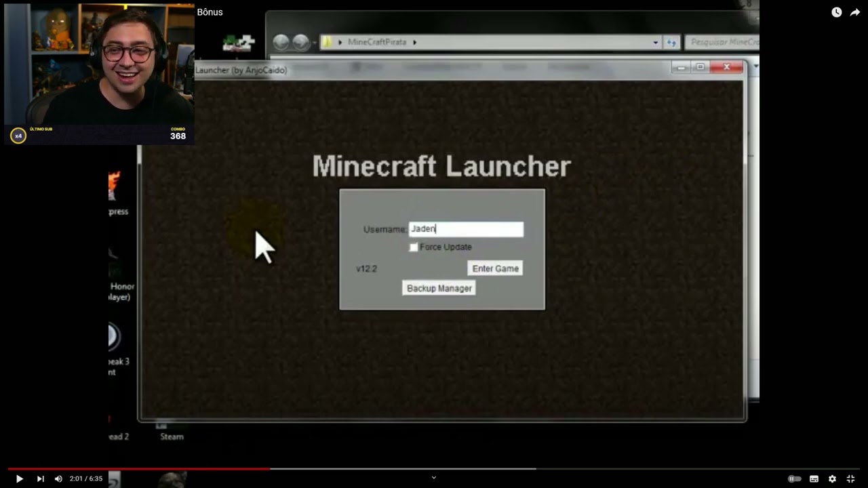Play the video
Image resolution: width=868 pixels, height=488 pixels.
click(x=19, y=479)
